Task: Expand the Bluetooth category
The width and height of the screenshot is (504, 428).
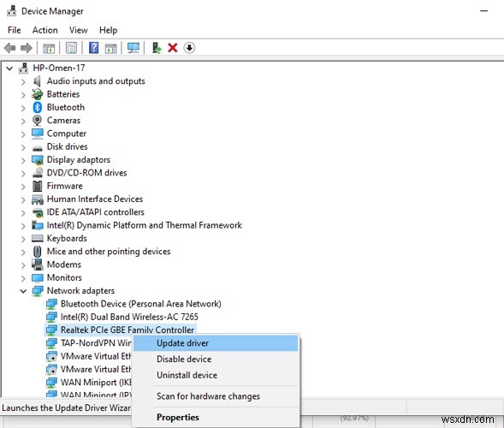Action: pyautogui.click(x=23, y=108)
